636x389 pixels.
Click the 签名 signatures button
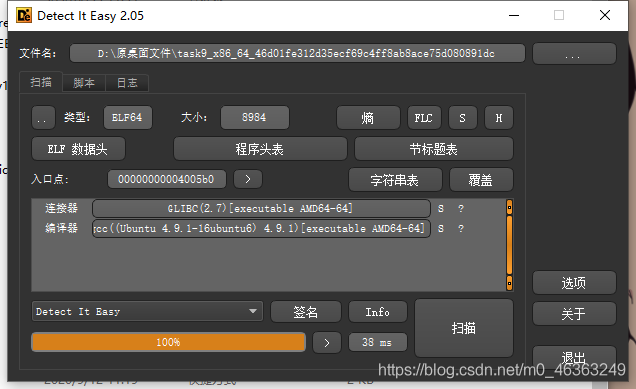pos(306,312)
